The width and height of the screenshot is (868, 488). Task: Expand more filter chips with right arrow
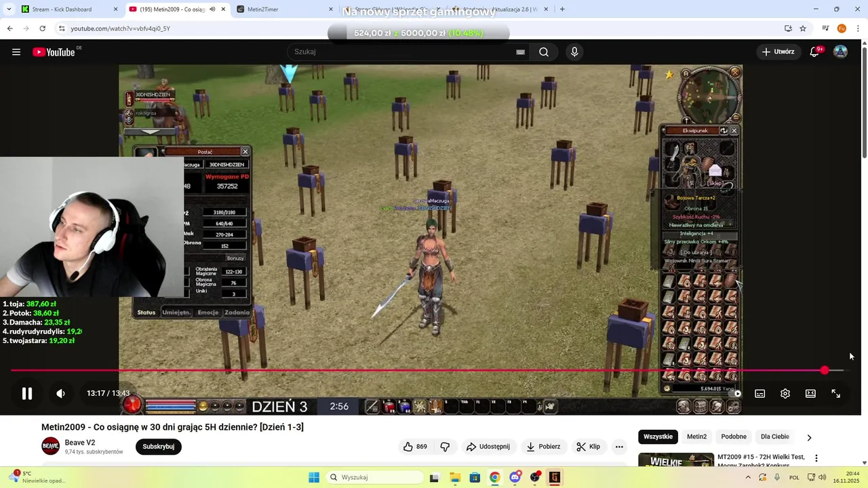(x=809, y=438)
